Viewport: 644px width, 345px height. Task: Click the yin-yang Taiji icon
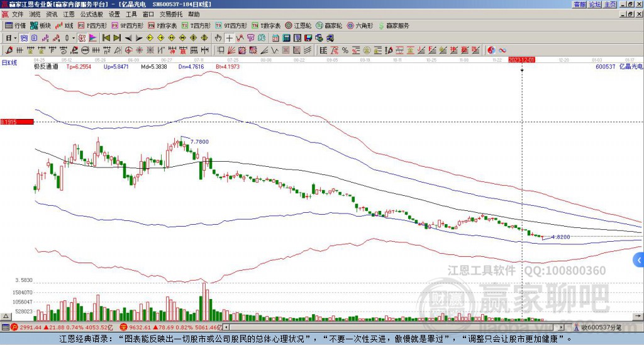(x=491, y=50)
